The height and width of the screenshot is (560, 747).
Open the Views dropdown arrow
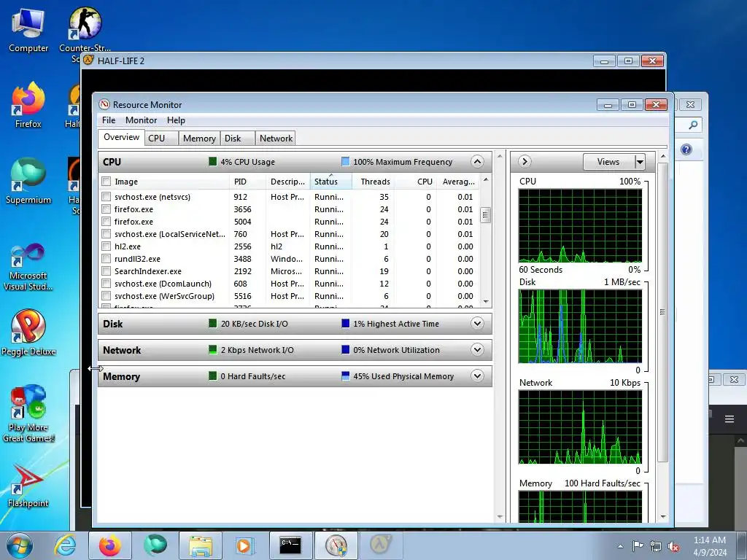[640, 162]
